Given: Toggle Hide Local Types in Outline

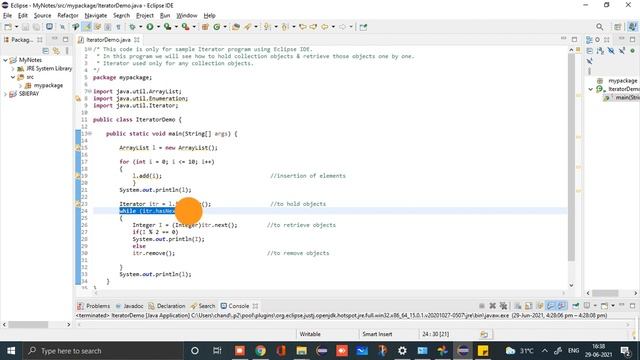Looking at the screenshot, I should [x=589, y=61].
